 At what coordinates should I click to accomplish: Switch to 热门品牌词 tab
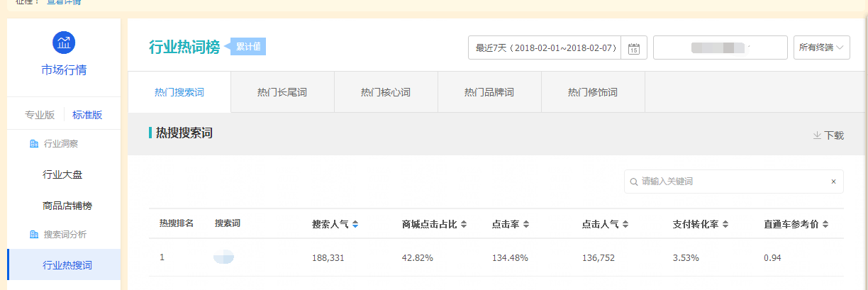[x=489, y=92]
